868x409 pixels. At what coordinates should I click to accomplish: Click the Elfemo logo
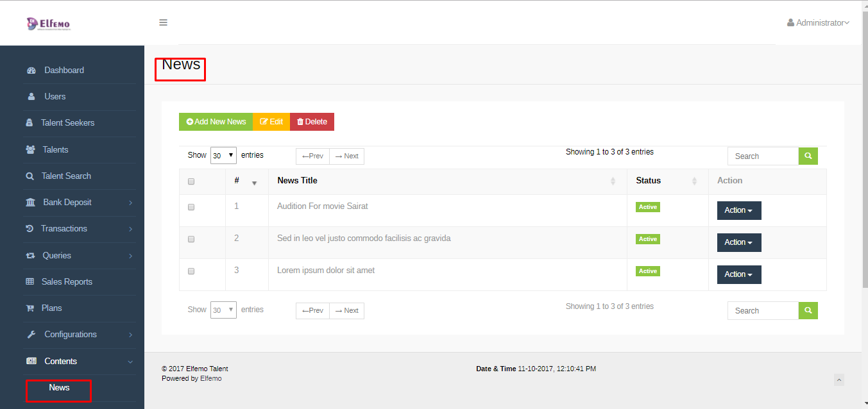click(49, 24)
